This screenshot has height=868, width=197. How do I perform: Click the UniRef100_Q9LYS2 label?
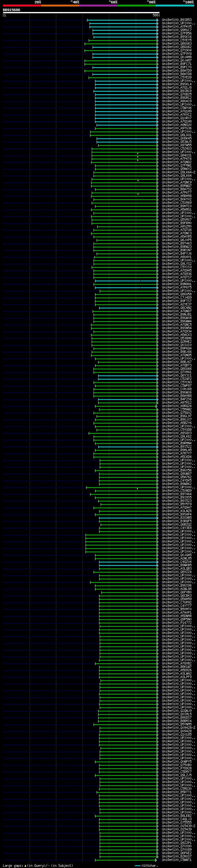pyautogui.click(x=177, y=264)
